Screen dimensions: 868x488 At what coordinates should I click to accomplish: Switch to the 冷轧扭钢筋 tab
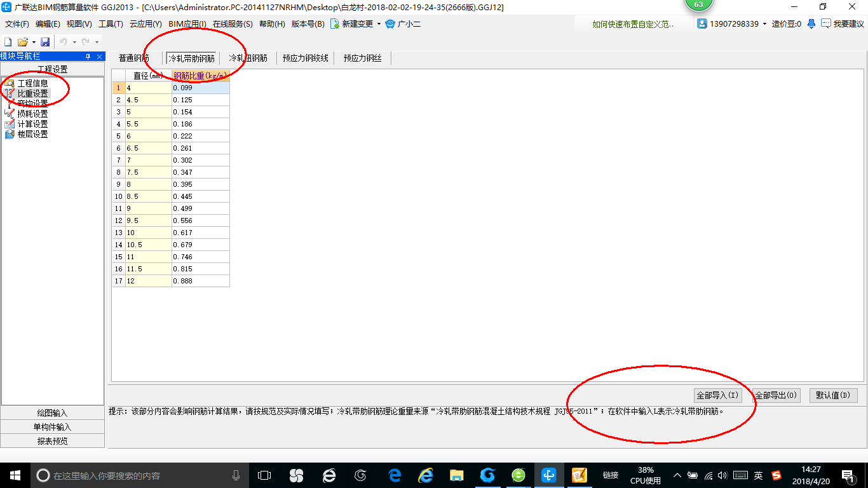(248, 58)
